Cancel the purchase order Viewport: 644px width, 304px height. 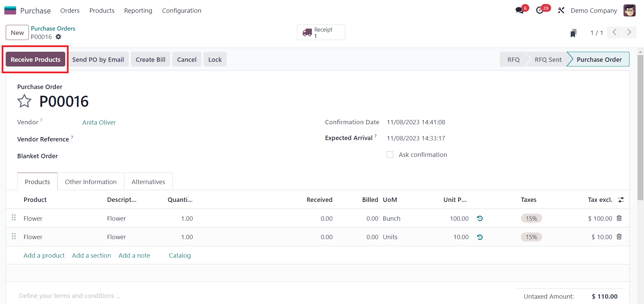click(x=187, y=59)
